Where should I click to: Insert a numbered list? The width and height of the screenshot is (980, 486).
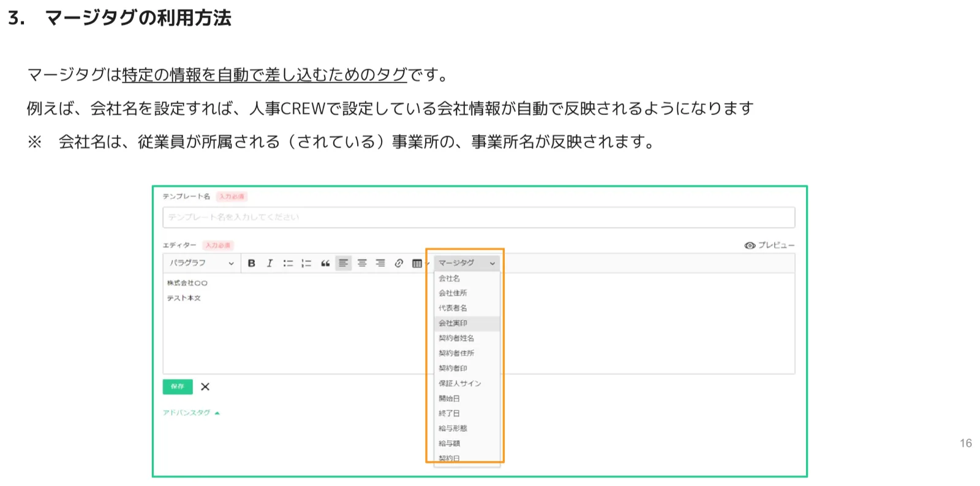[x=306, y=263]
